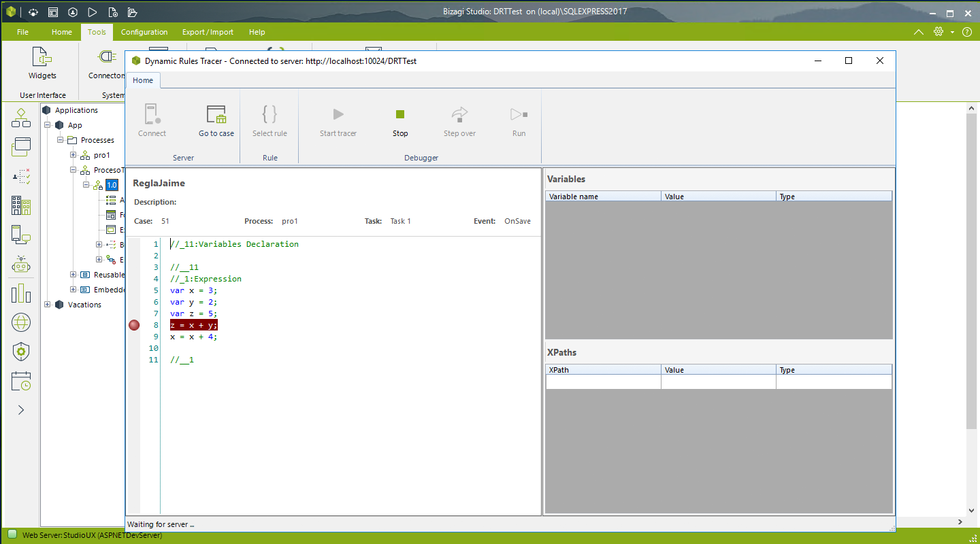Select the Connectors ribbon icon
The image size is (980, 544).
click(x=106, y=64)
